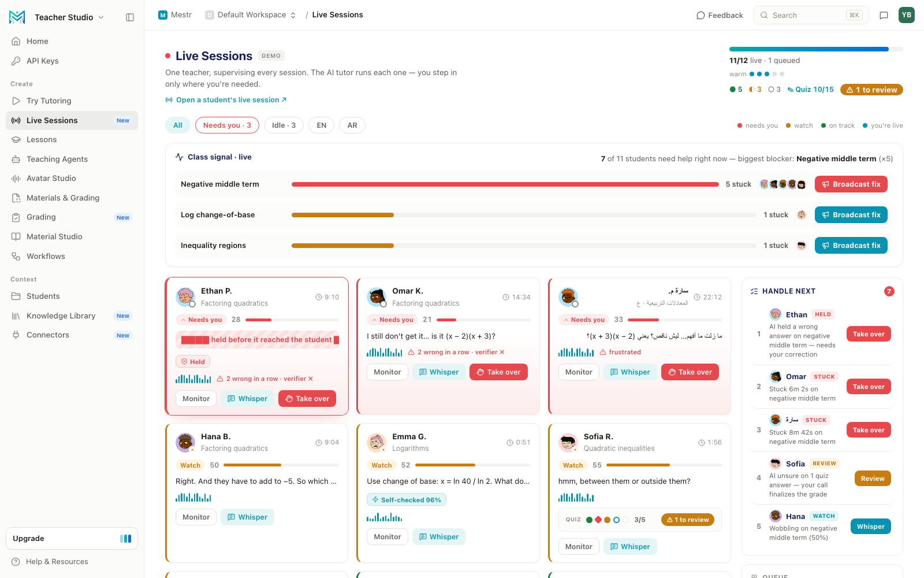Toggle the Needs you · 3 filter
Image resolution: width=924 pixels, height=578 pixels.
(227, 125)
